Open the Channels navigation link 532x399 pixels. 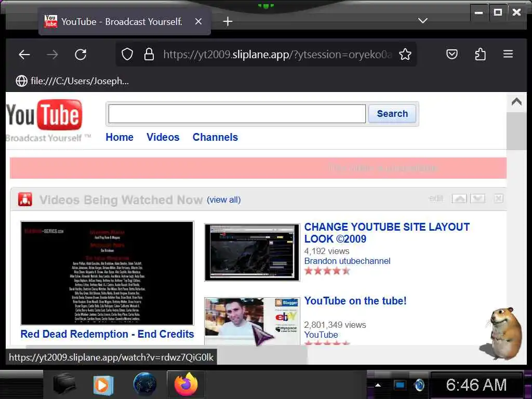tap(215, 137)
